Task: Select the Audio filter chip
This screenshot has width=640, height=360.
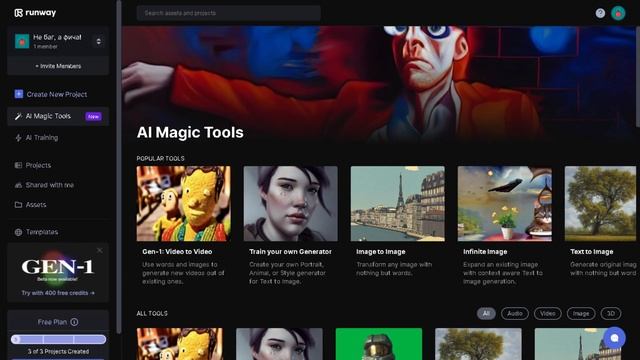Action: (x=515, y=313)
